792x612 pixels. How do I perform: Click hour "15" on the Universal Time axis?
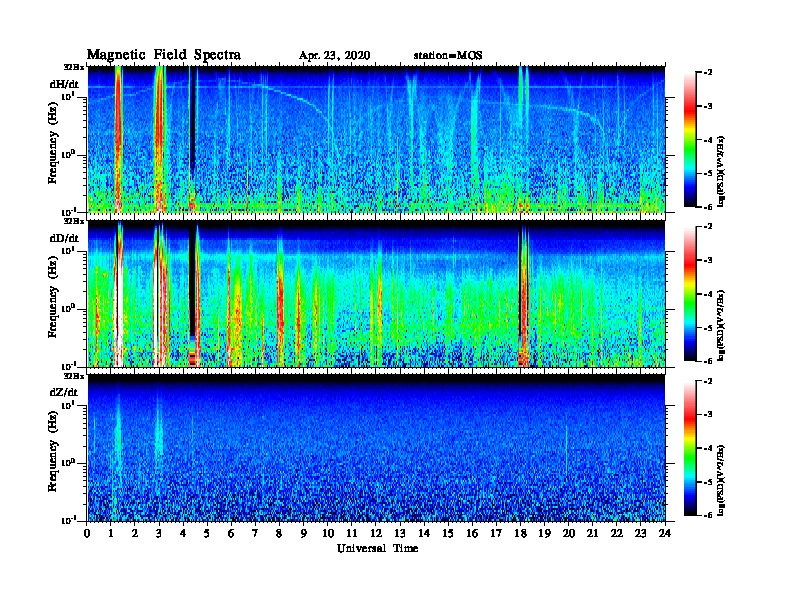click(x=448, y=534)
